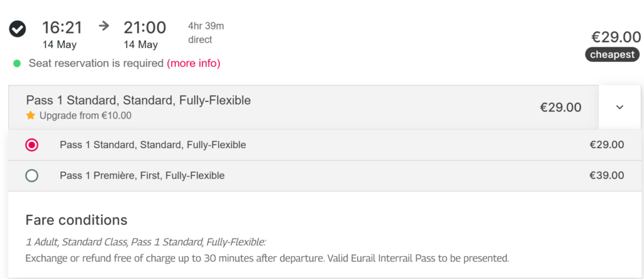This screenshot has width=644, height=279.
Task: Click the arrow between departure and arrival times
Action: tap(104, 26)
